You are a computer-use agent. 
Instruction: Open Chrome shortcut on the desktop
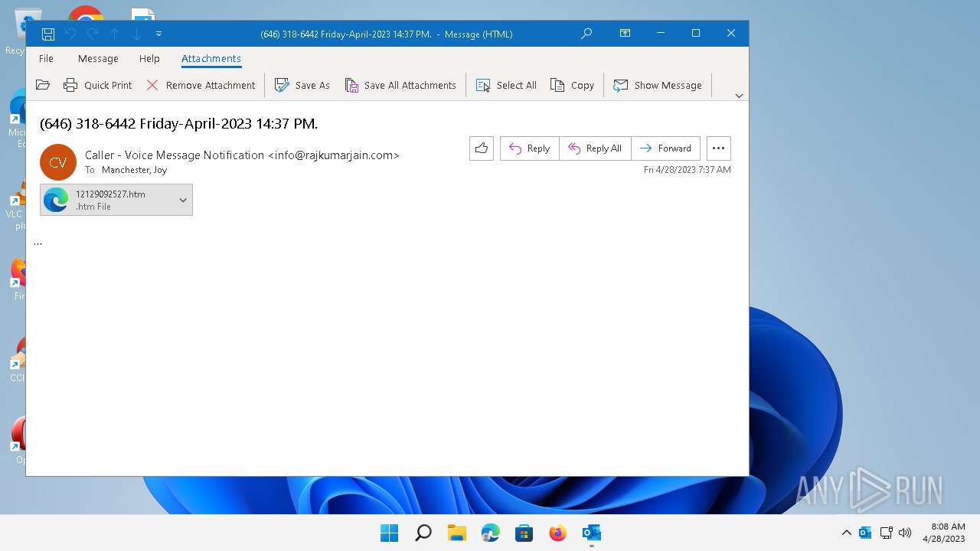coord(86,14)
